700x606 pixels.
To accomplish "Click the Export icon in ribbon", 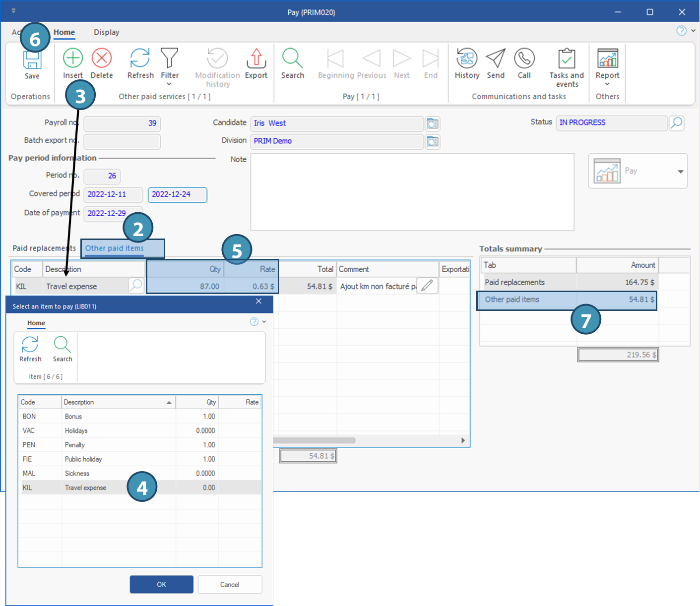I will click(256, 59).
